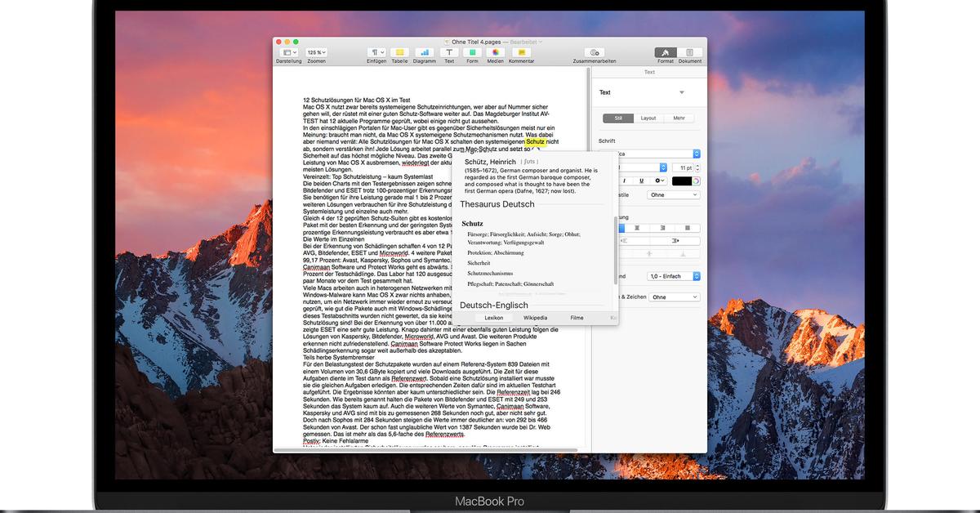Click the green full-screen window button
Viewport: 980px width, 513px height.
296,42
